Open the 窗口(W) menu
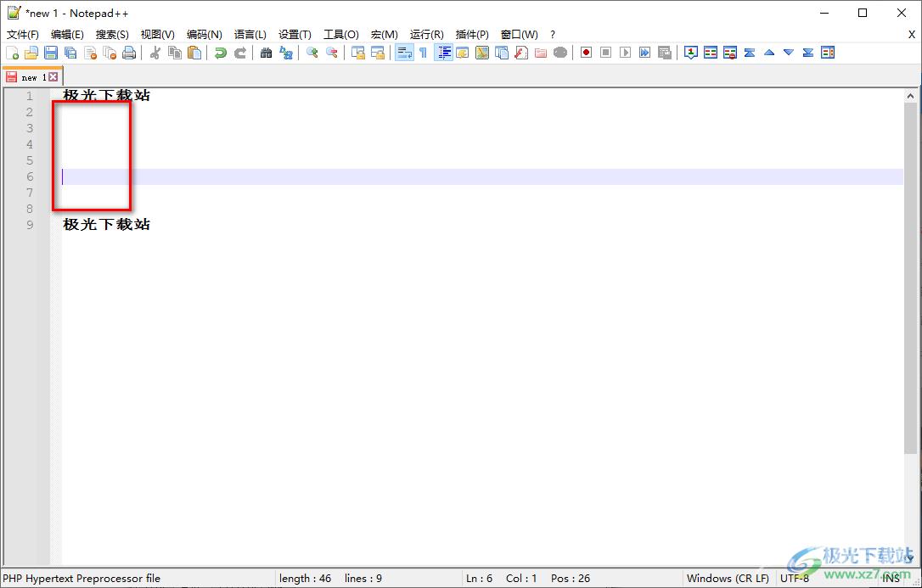The width and height of the screenshot is (922, 588). 520,35
